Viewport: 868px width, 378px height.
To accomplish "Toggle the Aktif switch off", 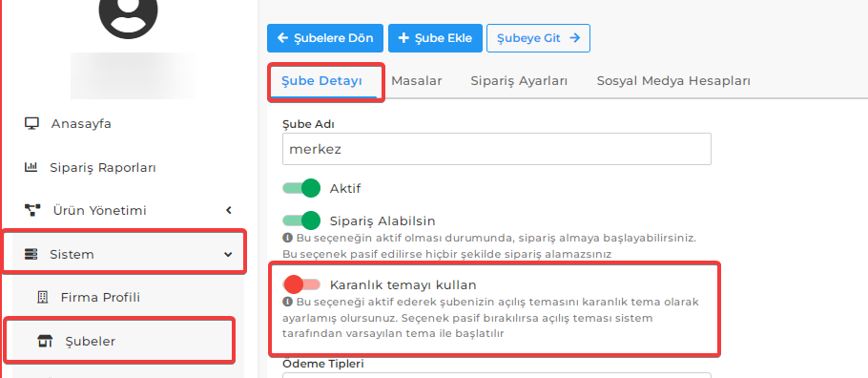I will (x=301, y=188).
